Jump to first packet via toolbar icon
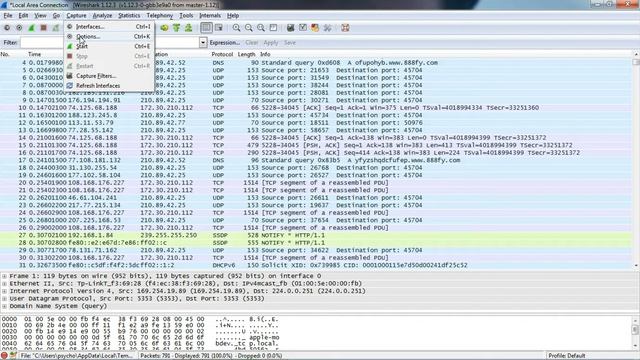 coord(176,28)
